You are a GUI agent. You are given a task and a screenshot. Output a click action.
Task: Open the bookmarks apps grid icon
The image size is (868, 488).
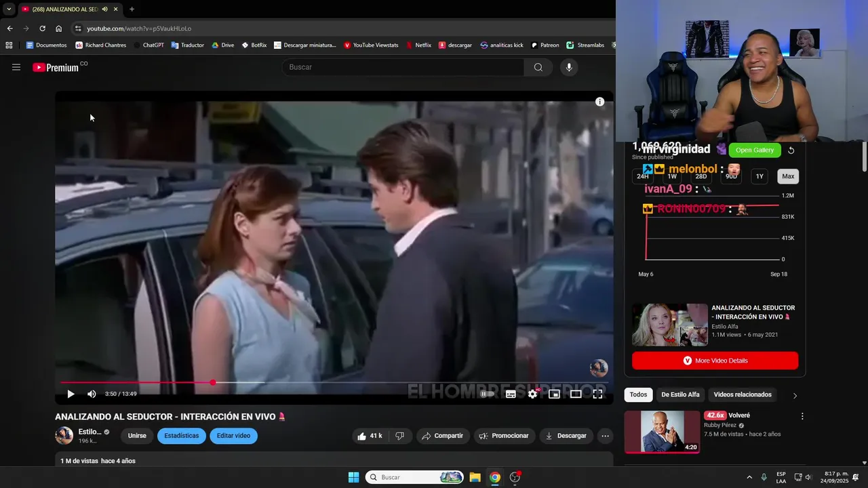click(x=9, y=45)
